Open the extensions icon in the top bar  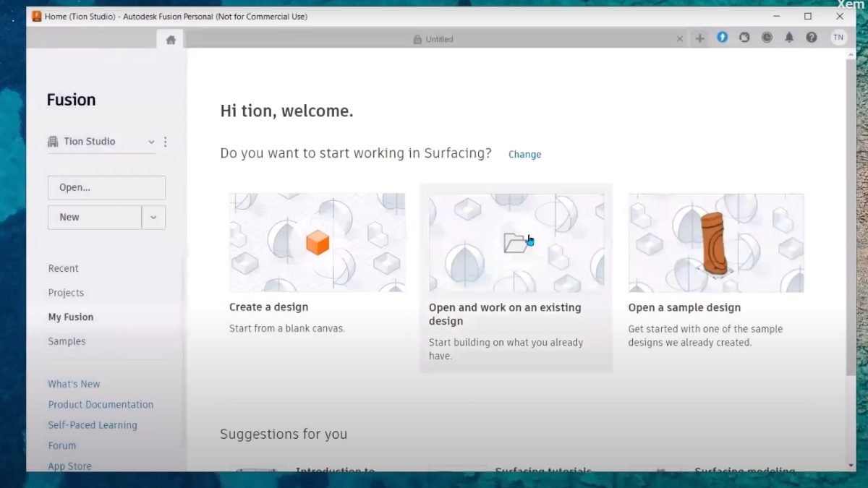click(744, 38)
